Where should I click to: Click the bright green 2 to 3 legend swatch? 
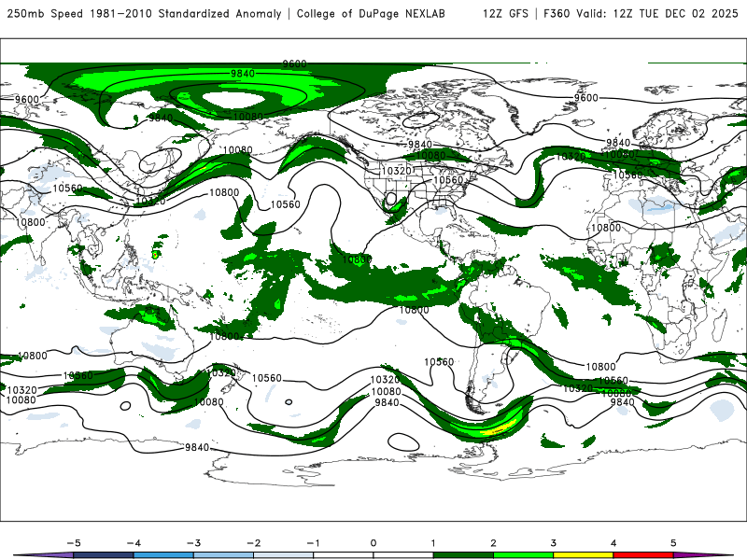[x=523, y=555]
